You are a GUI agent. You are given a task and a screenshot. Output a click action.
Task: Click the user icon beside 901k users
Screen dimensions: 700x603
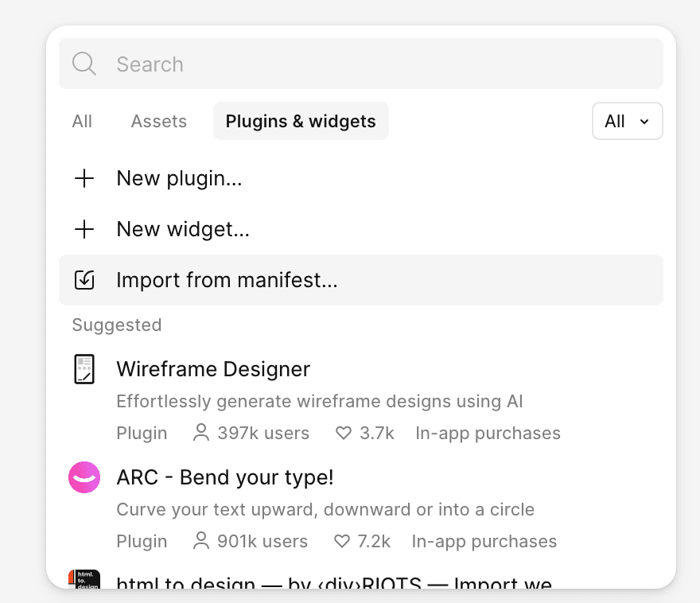(201, 540)
